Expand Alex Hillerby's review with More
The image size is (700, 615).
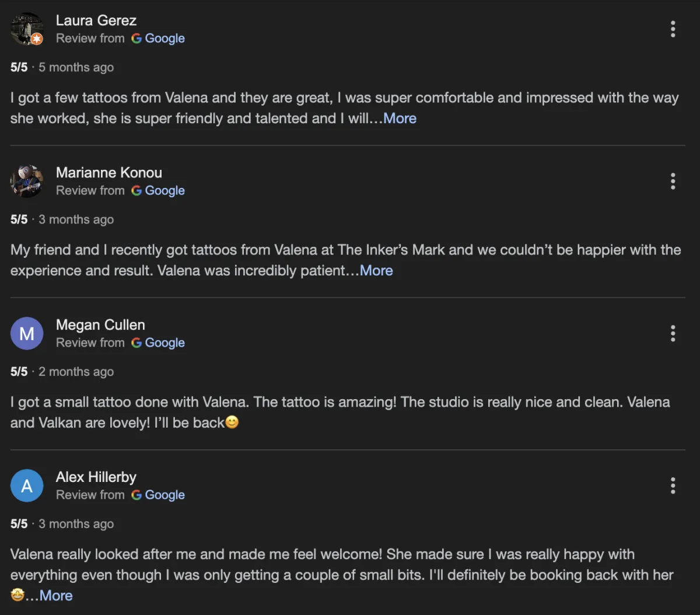pyautogui.click(x=56, y=596)
